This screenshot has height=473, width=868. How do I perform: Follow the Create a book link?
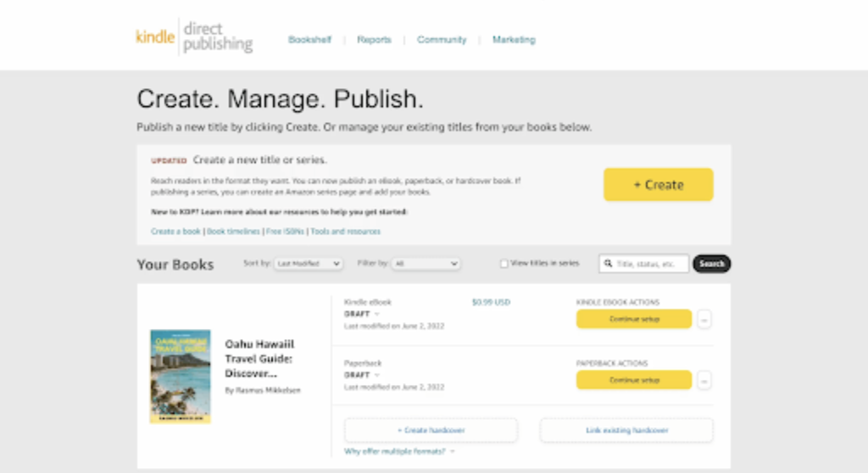175,231
